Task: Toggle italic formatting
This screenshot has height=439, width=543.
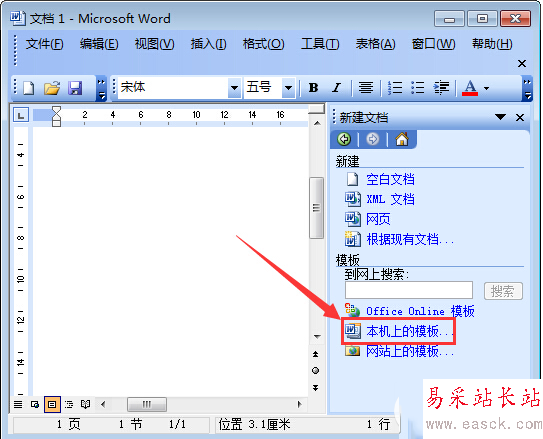Action: [336, 88]
